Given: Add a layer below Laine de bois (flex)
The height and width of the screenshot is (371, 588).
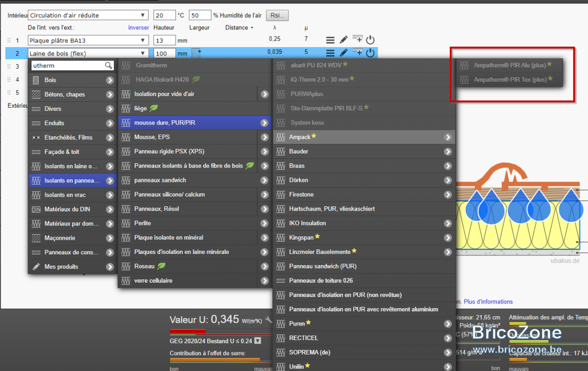Looking at the screenshot, I should click(x=357, y=52).
